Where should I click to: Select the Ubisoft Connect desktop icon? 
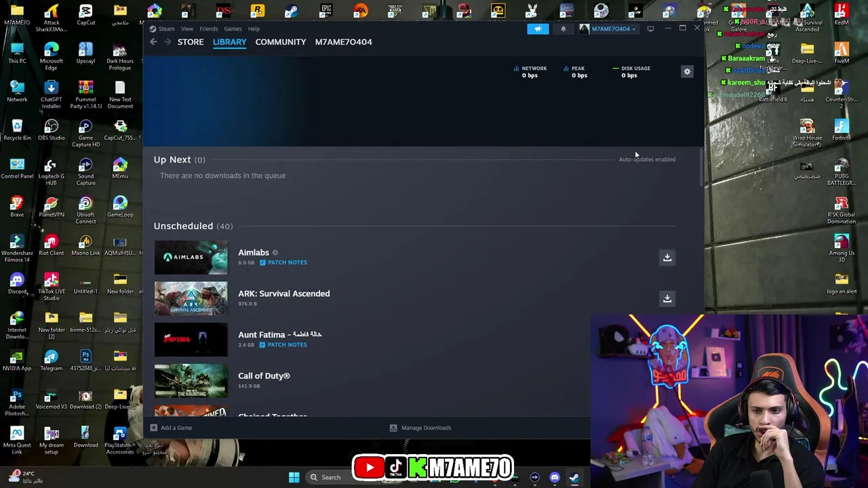[x=85, y=211]
